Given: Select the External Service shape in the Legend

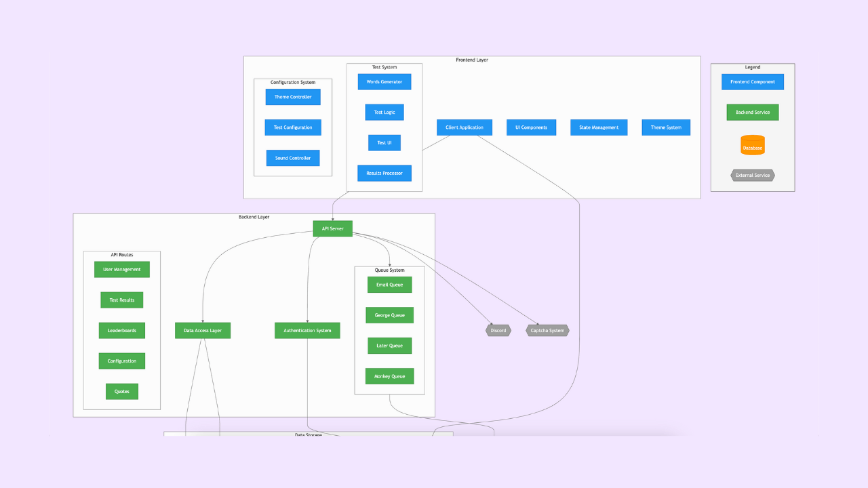Looking at the screenshot, I should tap(753, 175).
